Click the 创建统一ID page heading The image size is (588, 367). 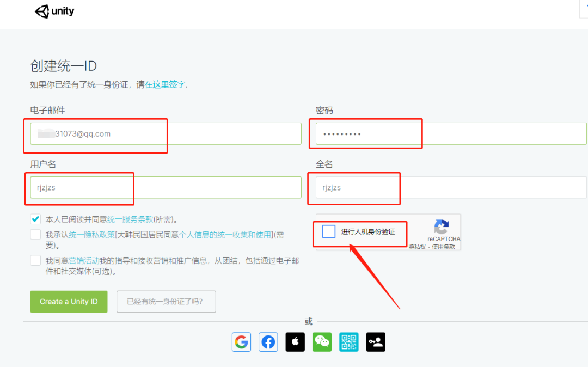[63, 66]
